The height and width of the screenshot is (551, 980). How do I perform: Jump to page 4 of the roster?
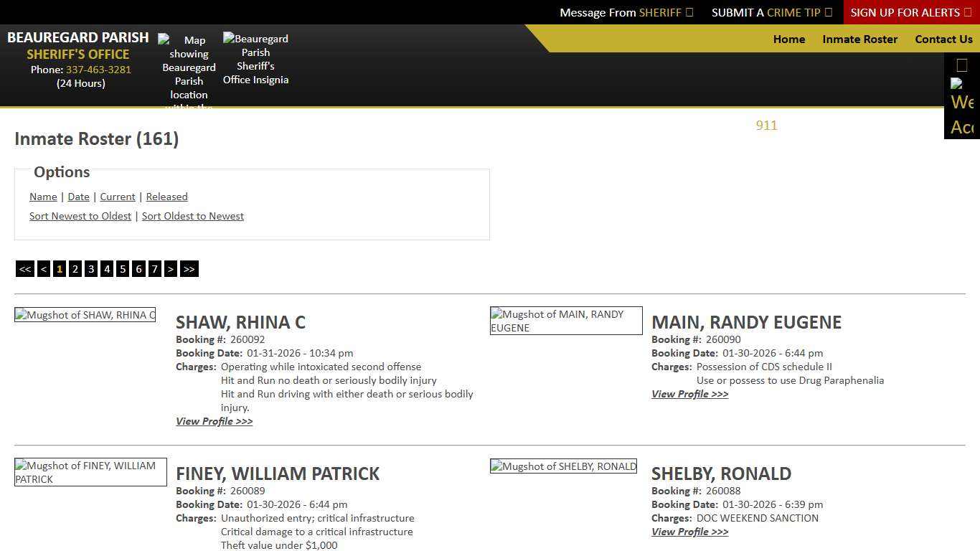click(106, 268)
